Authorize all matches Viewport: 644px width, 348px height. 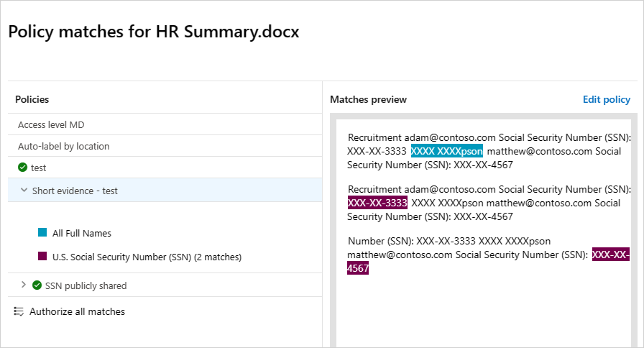tap(77, 311)
